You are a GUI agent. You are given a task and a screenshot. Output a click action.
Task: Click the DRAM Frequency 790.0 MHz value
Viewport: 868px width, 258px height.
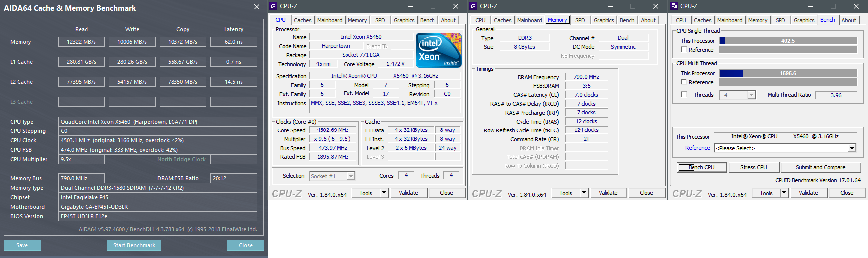[x=586, y=77]
